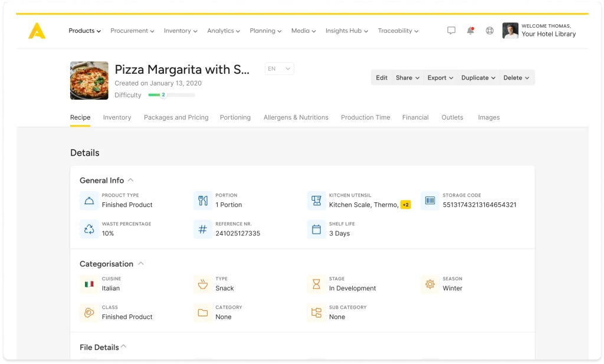
Task: Click the Kitchen Utensil icon
Action: [x=316, y=201]
